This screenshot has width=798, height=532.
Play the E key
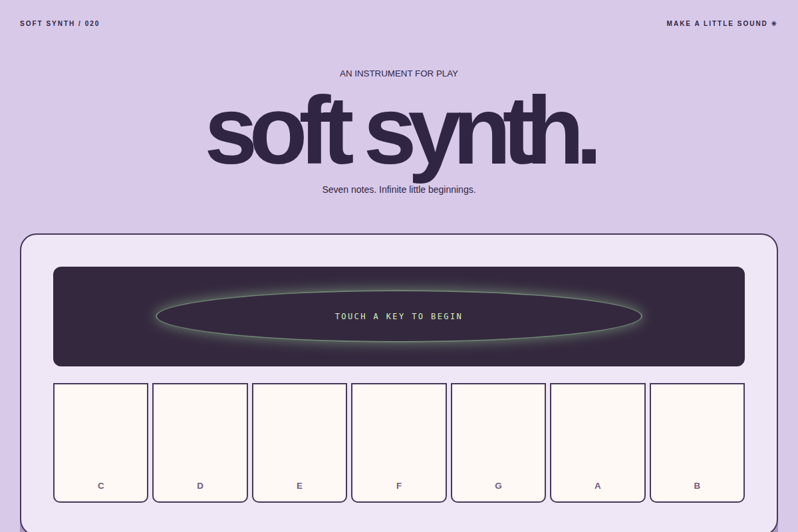coord(299,443)
